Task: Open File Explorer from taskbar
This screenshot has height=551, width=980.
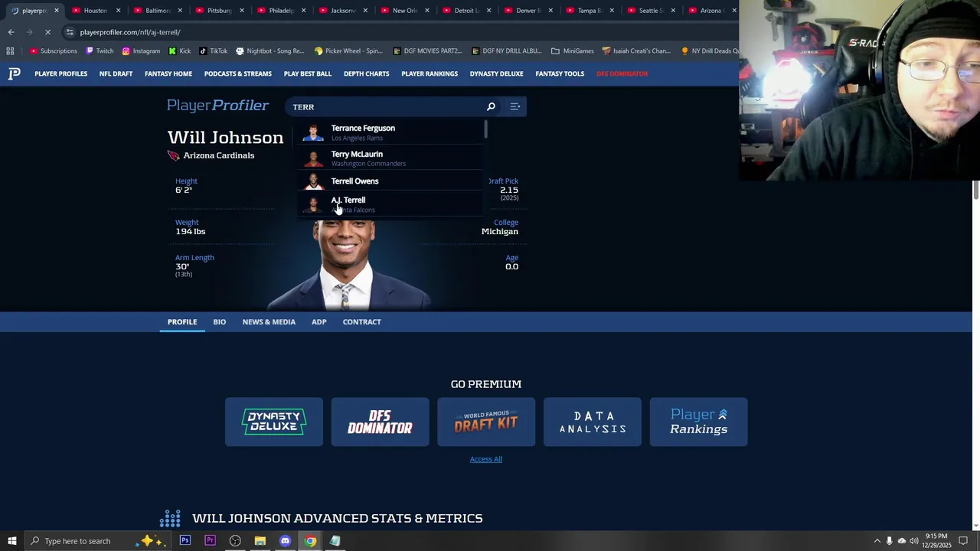Action: click(x=260, y=541)
